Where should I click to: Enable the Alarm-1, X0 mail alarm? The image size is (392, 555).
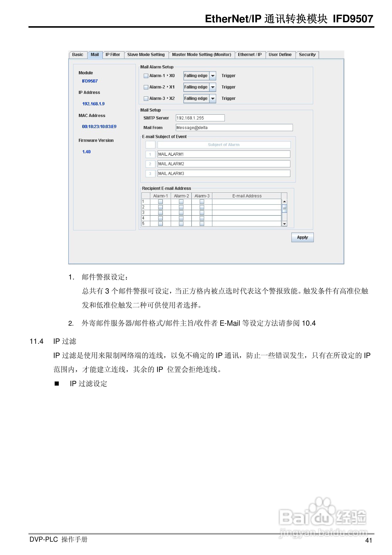click(x=146, y=76)
